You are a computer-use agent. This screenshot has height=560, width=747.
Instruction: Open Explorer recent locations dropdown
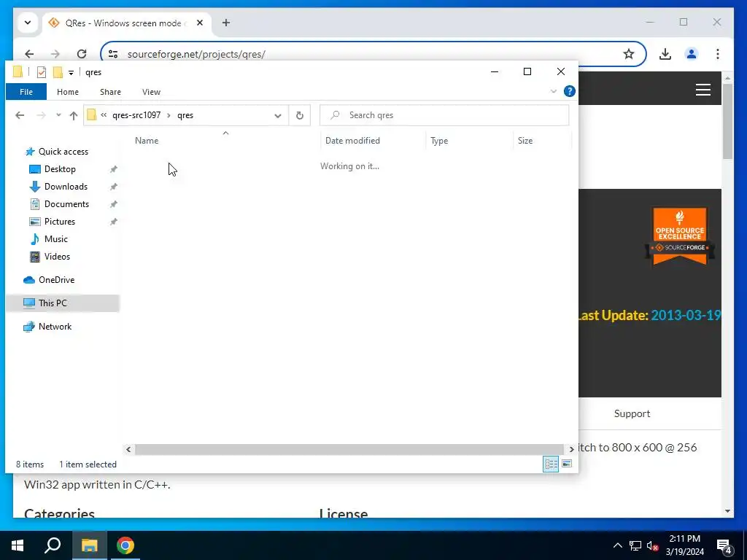(x=58, y=115)
